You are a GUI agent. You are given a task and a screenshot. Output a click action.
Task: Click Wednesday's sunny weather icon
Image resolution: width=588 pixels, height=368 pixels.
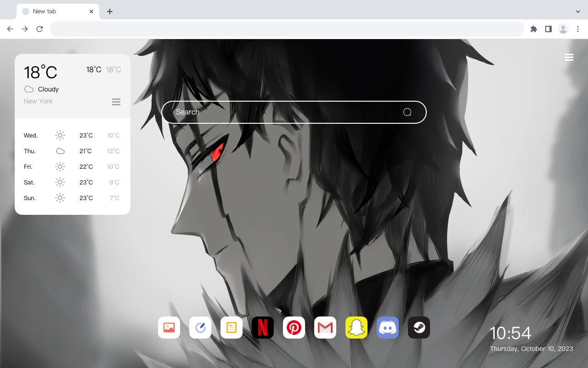60,135
